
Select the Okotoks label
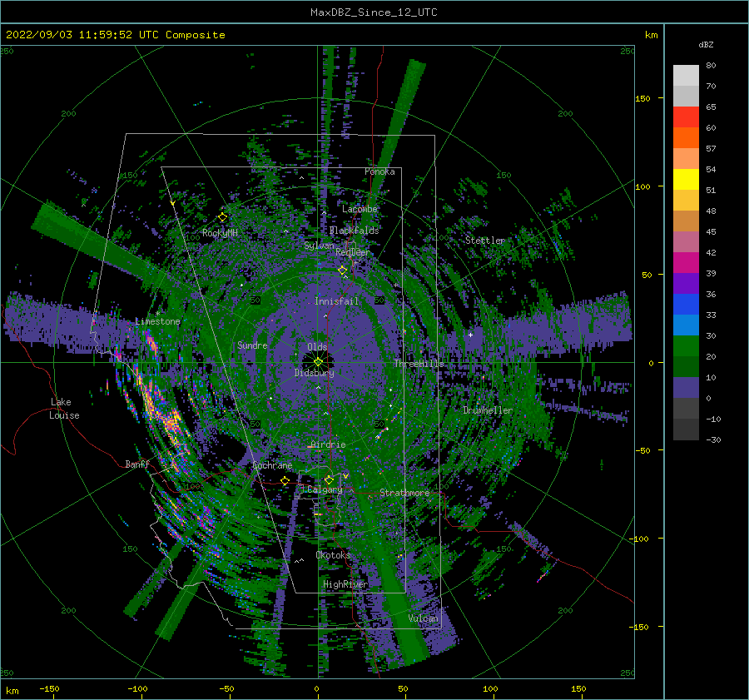point(333,555)
